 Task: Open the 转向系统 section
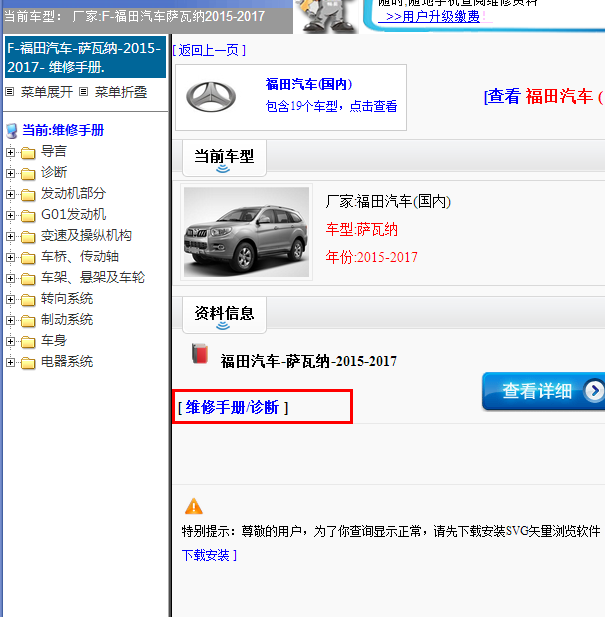(67, 299)
